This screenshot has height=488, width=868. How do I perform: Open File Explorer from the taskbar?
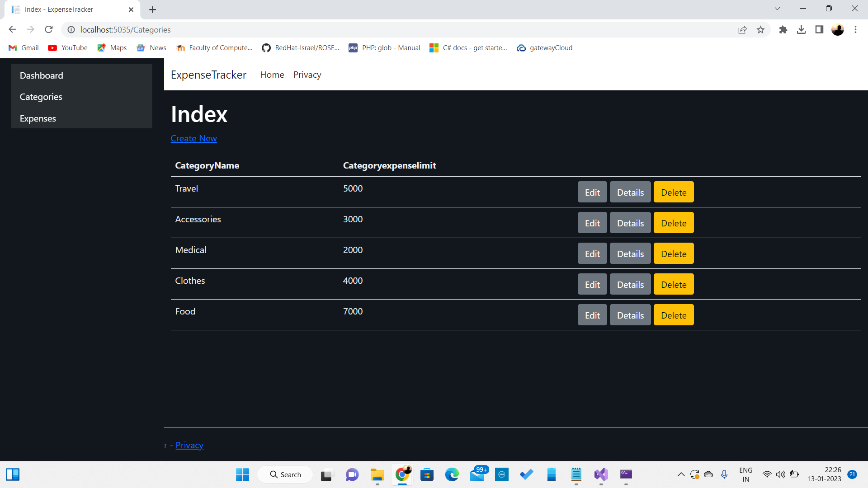coord(377,474)
